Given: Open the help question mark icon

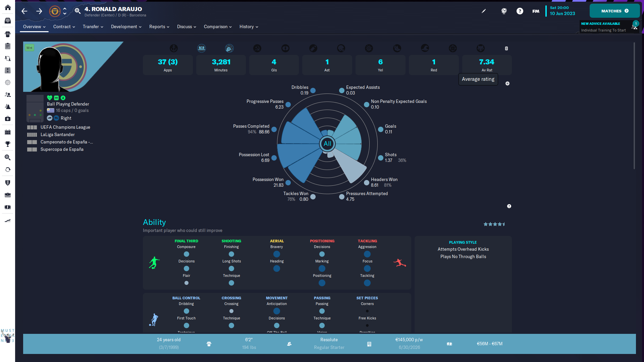Looking at the screenshot, I should pyautogui.click(x=520, y=11).
